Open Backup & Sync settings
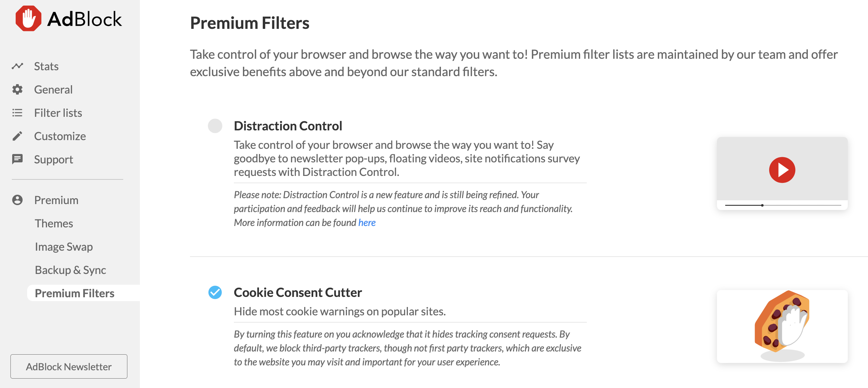 70,270
